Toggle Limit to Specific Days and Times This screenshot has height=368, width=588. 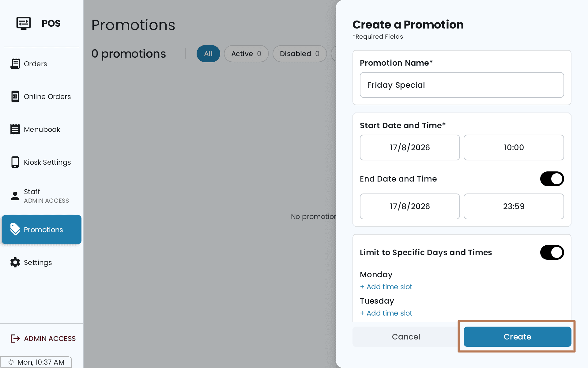click(552, 252)
